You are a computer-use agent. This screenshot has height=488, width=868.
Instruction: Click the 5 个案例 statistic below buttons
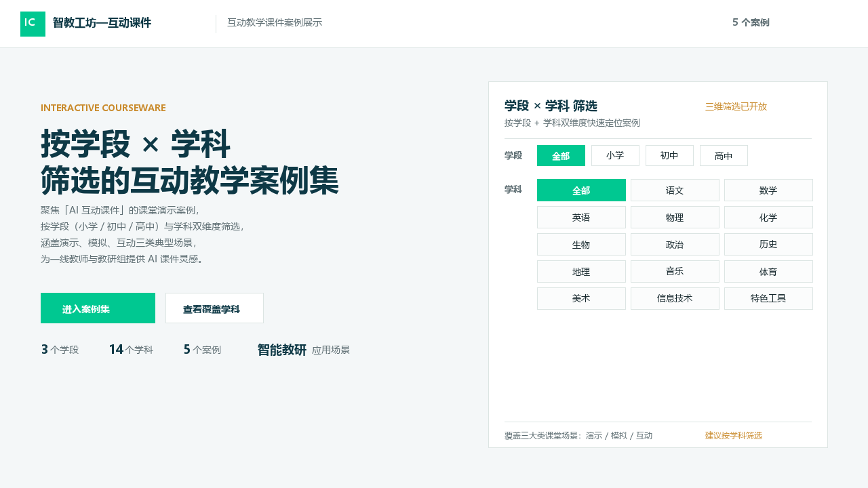pos(202,350)
